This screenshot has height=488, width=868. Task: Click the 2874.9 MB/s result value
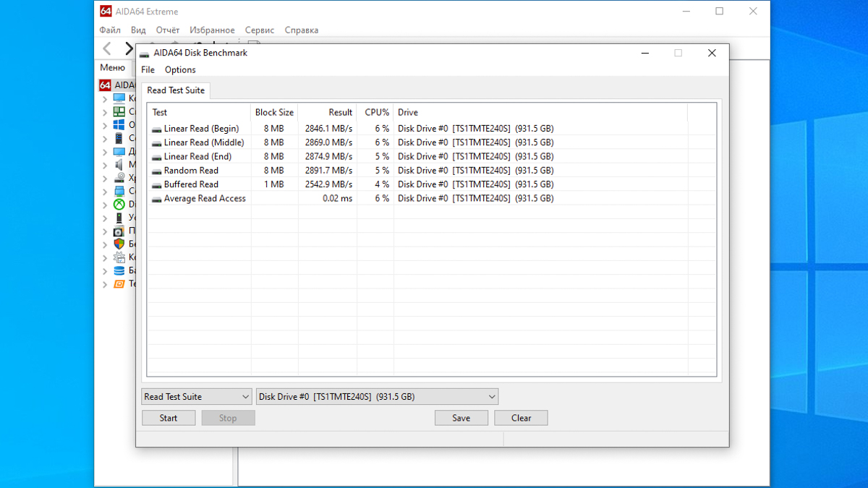328,157
